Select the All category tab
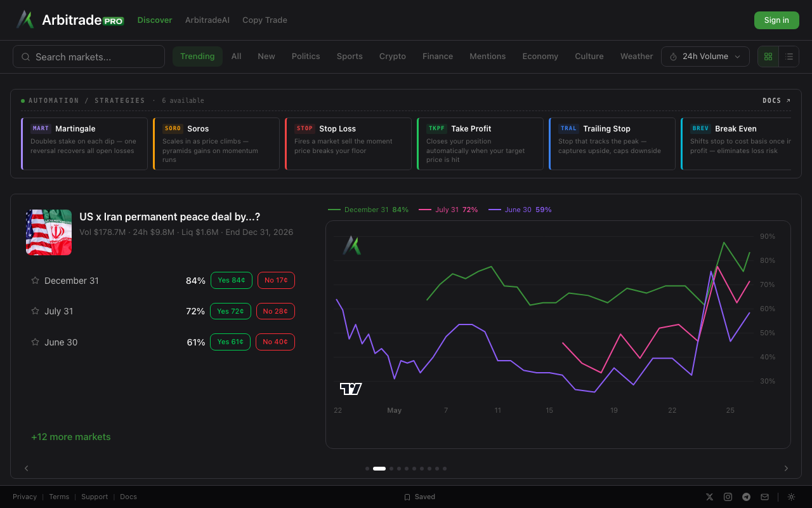Viewport: 812px width, 508px height. click(x=236, y=57)
